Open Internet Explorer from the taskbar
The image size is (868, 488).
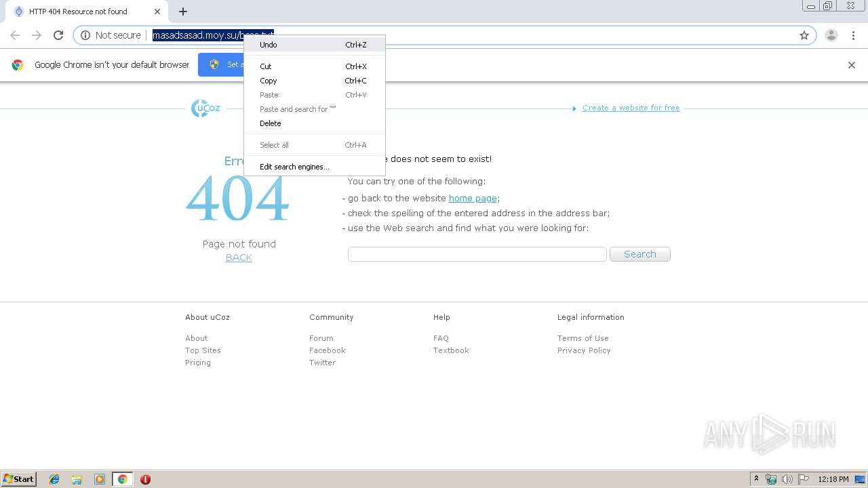tap(54, 479)
